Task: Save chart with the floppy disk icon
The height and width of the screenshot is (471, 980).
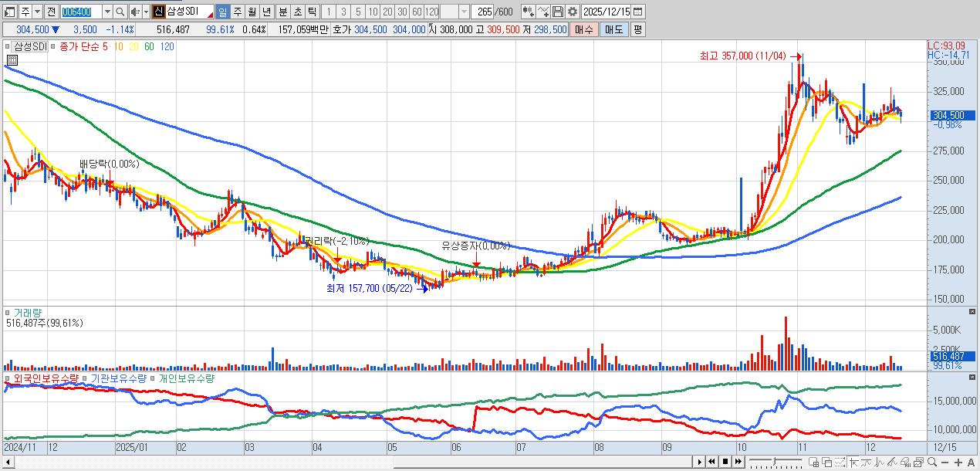Action: coord(558,12)
